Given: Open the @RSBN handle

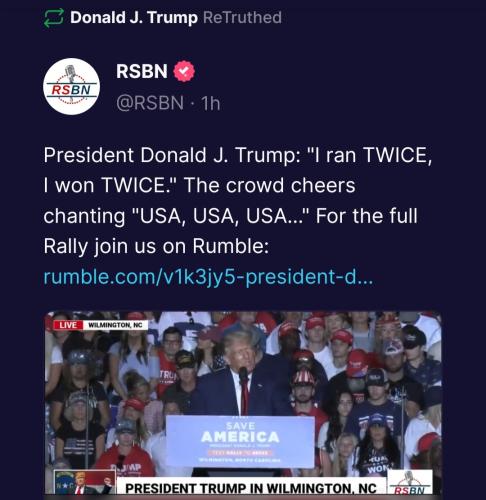Looking at the screenshot, I should click(150, 103).
